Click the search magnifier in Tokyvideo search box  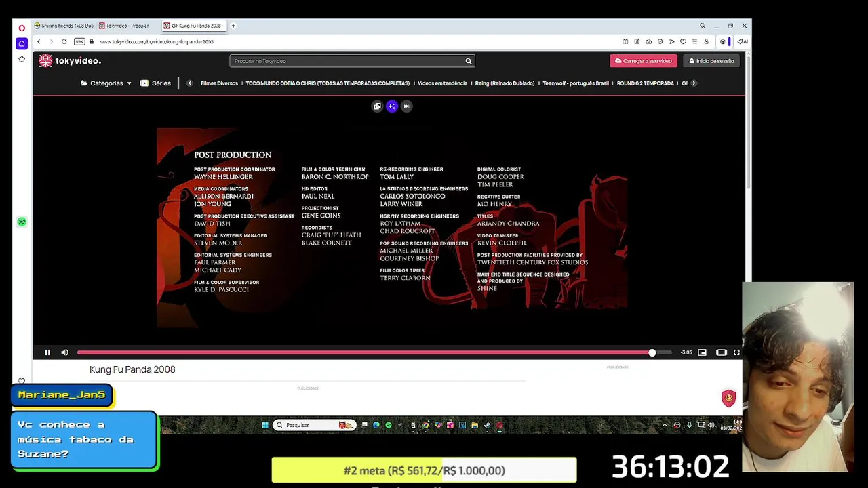[x=468, y=61]
